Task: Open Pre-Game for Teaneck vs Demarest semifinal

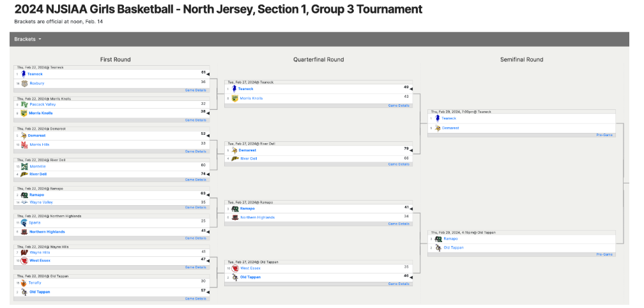Action: (x=604, y=135)
